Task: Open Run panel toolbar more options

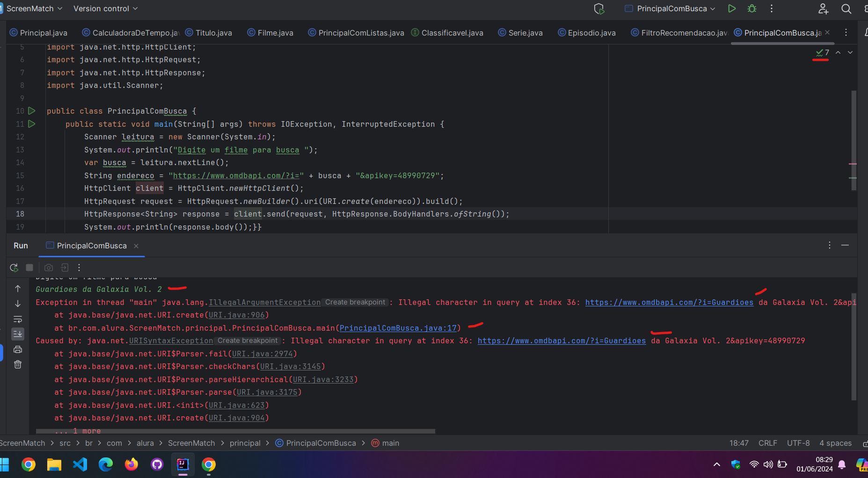Action: [79, 268]
